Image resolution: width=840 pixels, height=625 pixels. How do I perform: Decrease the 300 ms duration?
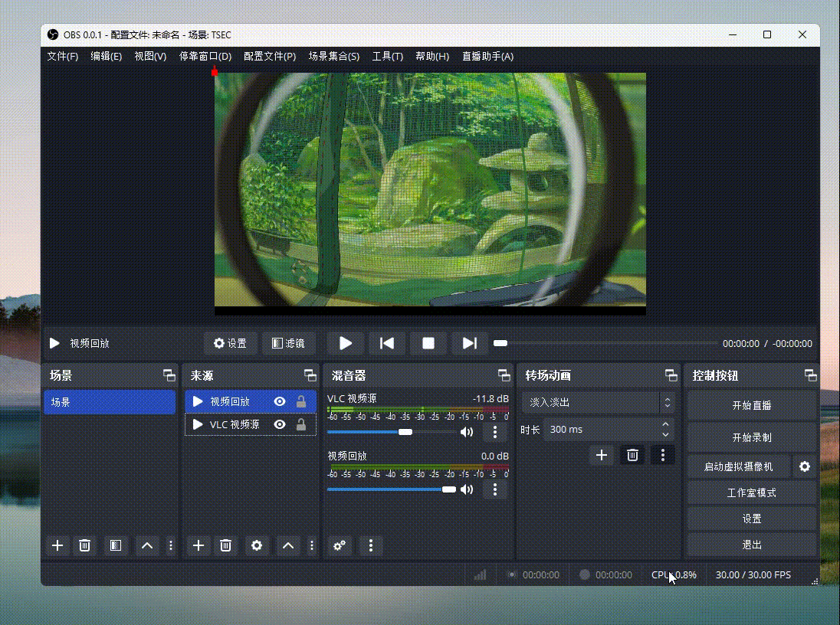pyautogui.click(x=665, y=435)
